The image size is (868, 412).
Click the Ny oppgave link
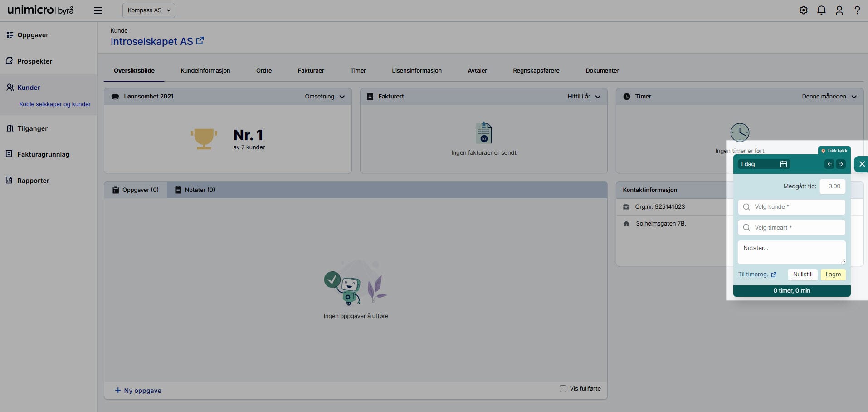(x=138, y=391)
